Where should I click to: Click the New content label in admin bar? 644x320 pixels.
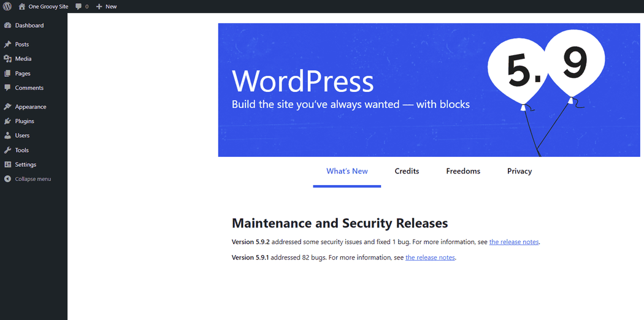111,7
